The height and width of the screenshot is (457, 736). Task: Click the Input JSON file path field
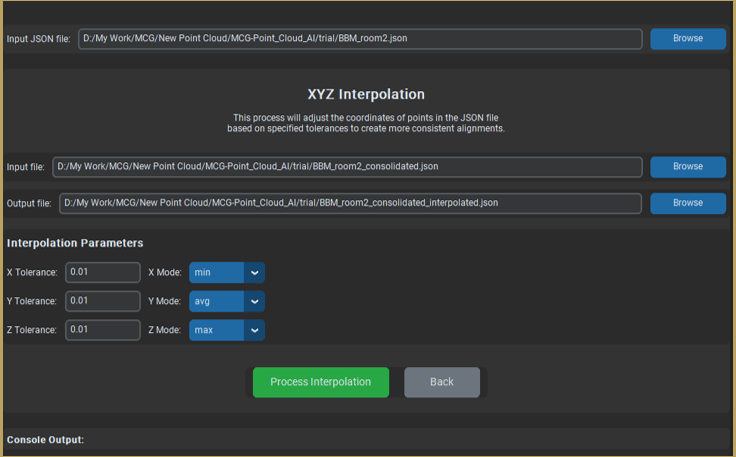(360, 38)
